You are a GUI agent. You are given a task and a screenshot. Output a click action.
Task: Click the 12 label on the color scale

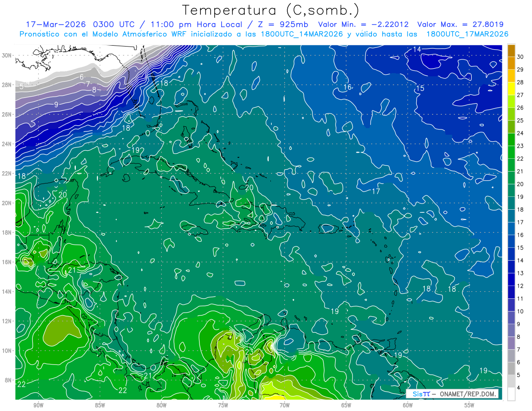(520, 286)
